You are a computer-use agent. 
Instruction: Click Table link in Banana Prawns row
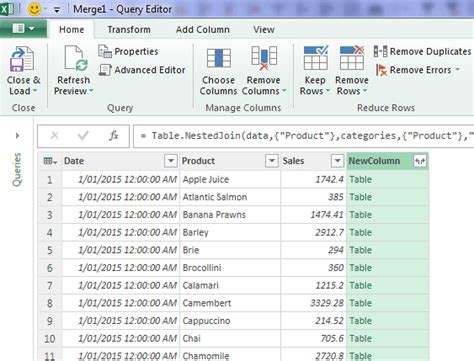tap(360, 215)
